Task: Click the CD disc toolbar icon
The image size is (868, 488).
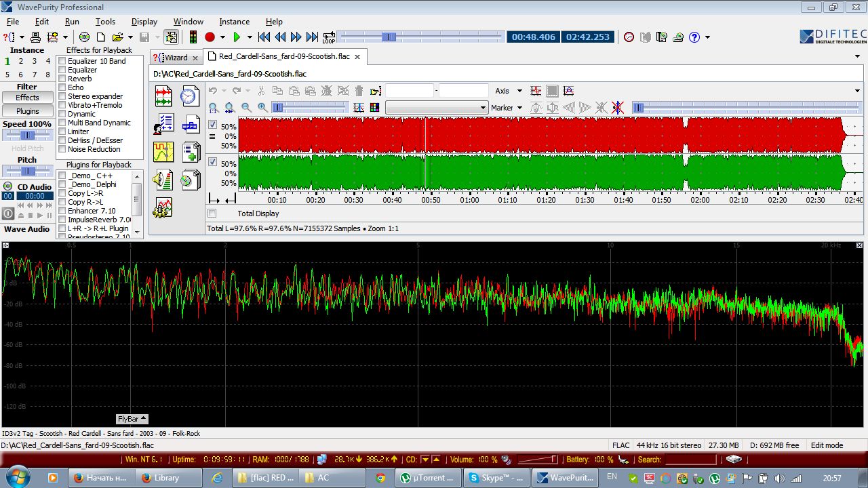Action: click(85, 37)
